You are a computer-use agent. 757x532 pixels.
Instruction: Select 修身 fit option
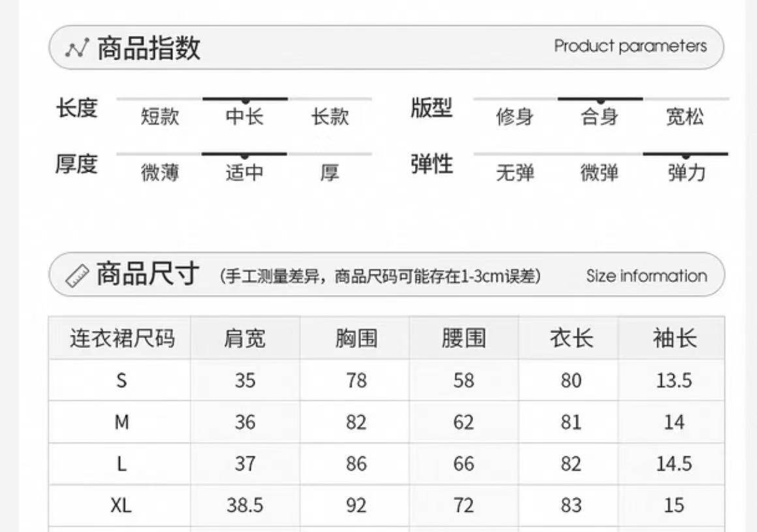[515, 117]
